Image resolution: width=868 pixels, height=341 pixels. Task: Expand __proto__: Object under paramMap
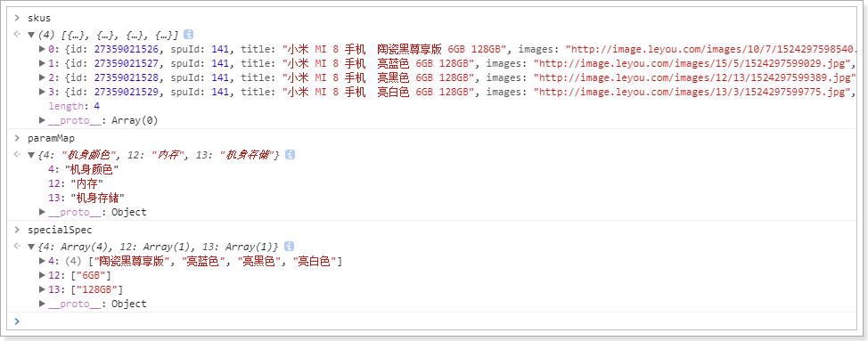coord(43,212)
